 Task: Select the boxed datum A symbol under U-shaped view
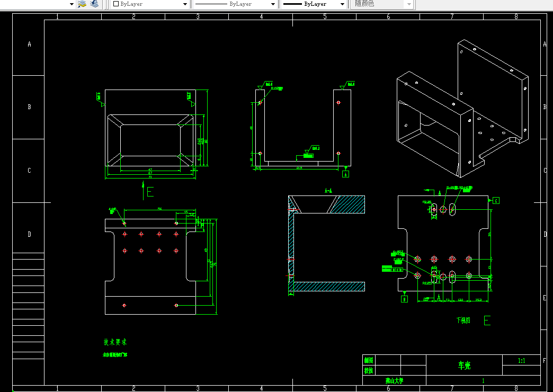pos(345,174)
